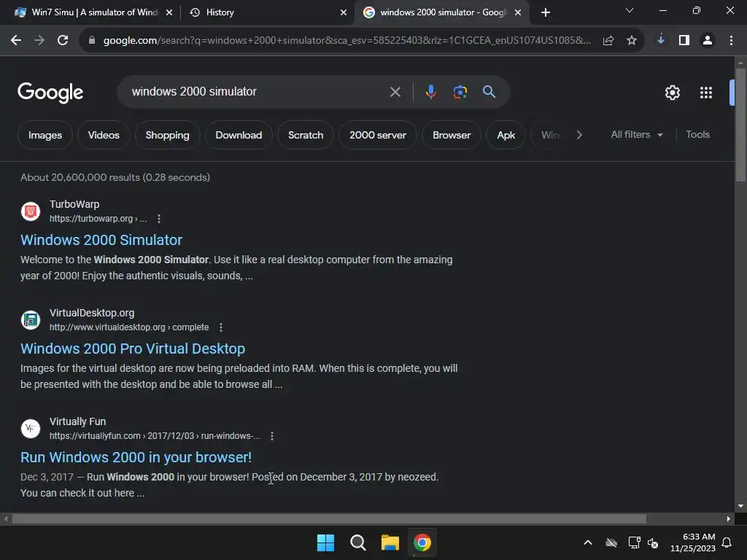Open Google quick settings gear
Screen dimensions: 747x560
[x=672, y=93]
